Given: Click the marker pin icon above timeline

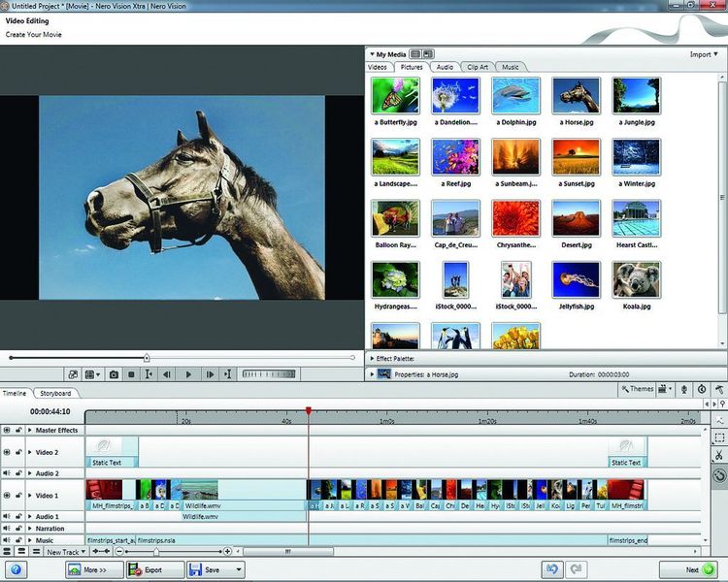Looking at the screenshot, I should click(x=722, y=404).
